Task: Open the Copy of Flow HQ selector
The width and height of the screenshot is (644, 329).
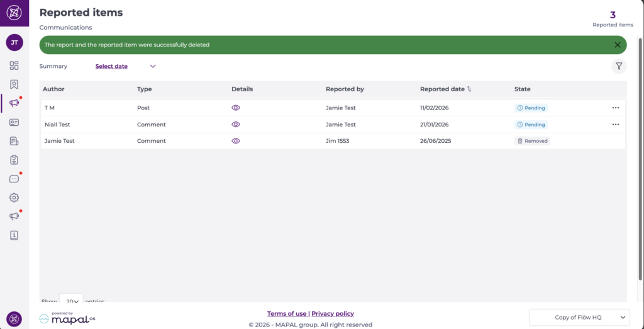Action: [x=579, y=318]
